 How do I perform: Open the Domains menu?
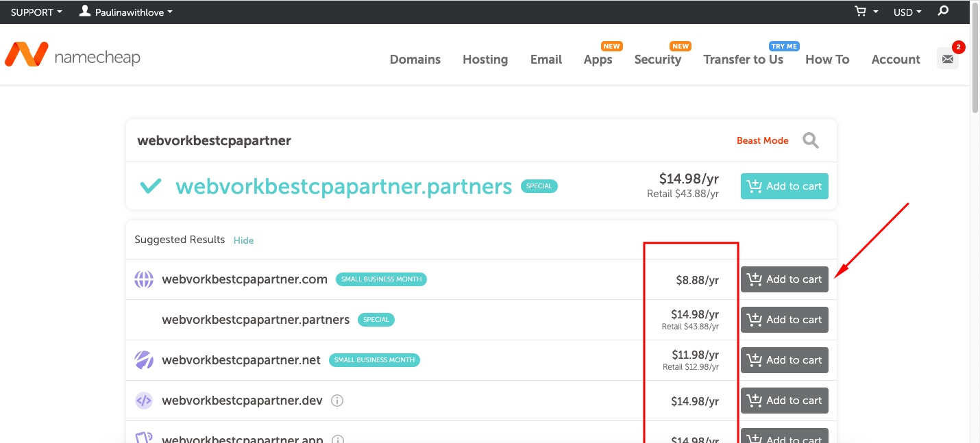415,60
